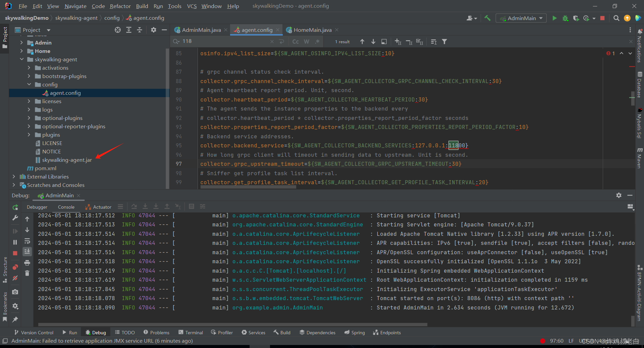The image size is (644, 348).
Task: Select opened file using the crosshair icon
Action: coord(118,30)
